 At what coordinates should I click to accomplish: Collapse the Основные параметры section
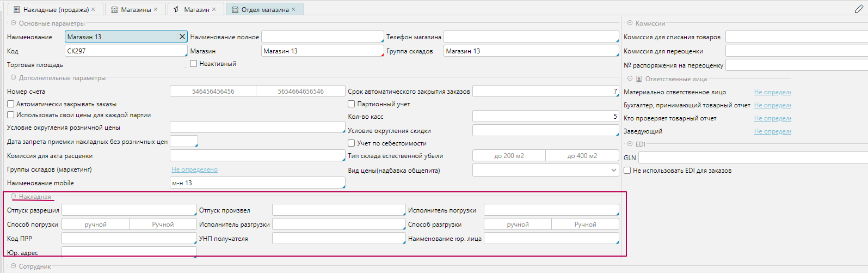tap(14, 23)
